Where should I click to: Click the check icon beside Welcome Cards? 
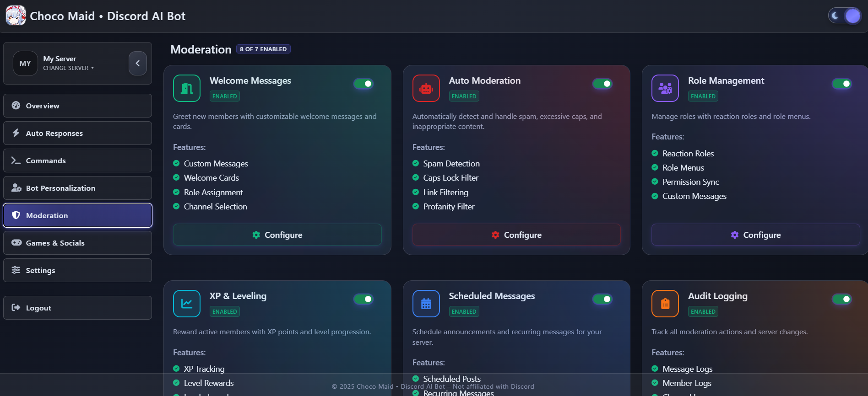click(176, 177)
